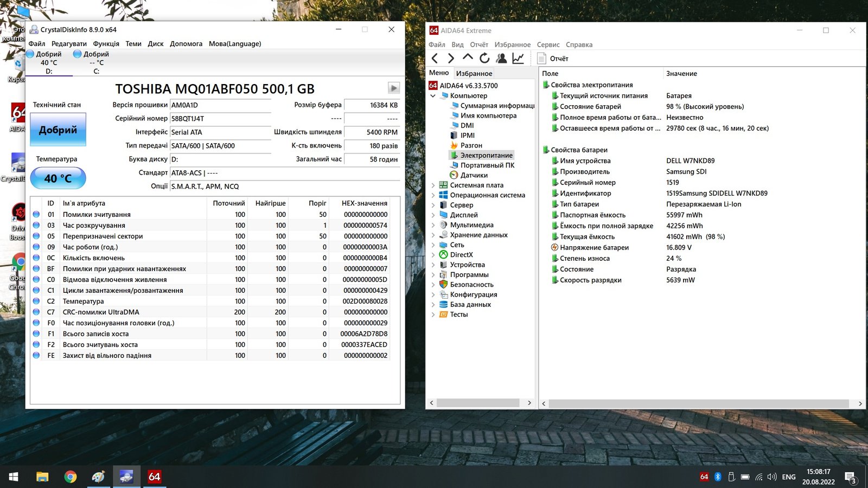Image resolution: width=868 pixels, height=488 pixels.
Task: Click Bluetooth tray icon
Action: 718,477
